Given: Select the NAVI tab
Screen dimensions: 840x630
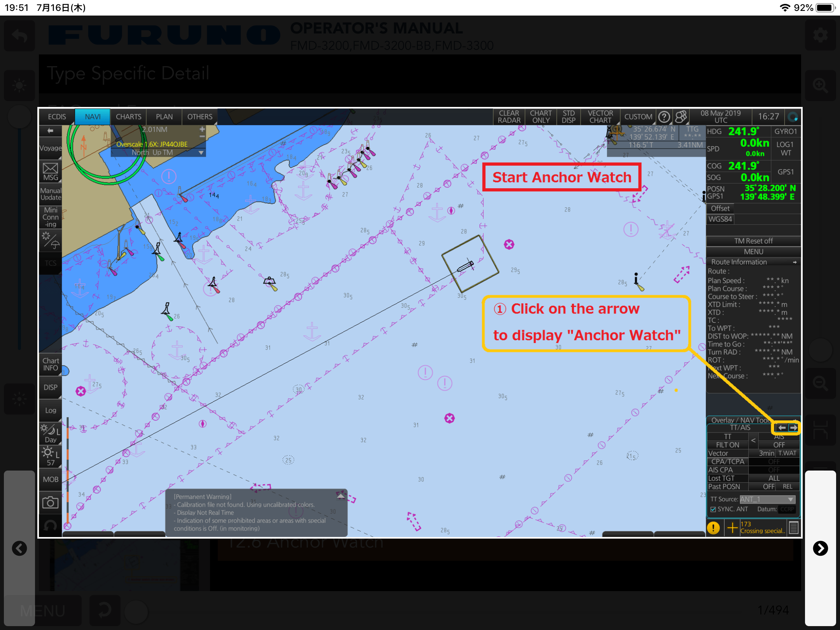Looking at the screenshot, I should pos(93,117).
